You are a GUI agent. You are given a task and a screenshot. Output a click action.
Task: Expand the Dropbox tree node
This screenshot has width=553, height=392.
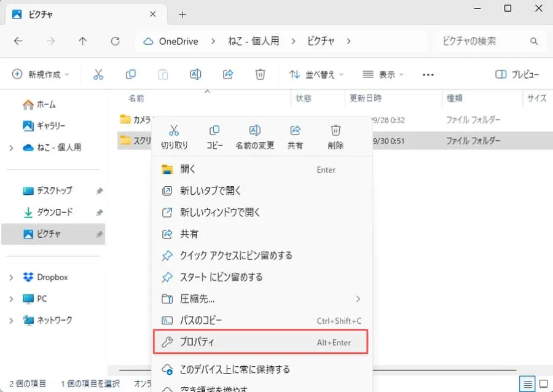[x=11, y=278]
